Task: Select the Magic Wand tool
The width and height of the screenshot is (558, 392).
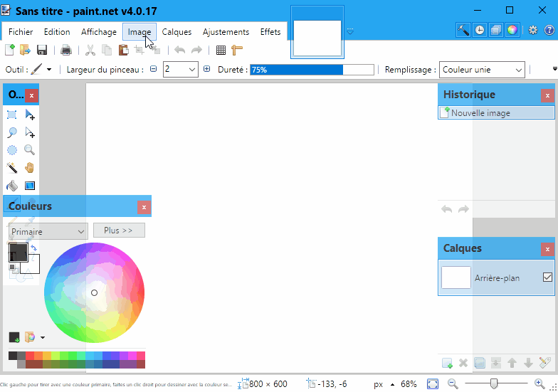Action: (11, 168)
